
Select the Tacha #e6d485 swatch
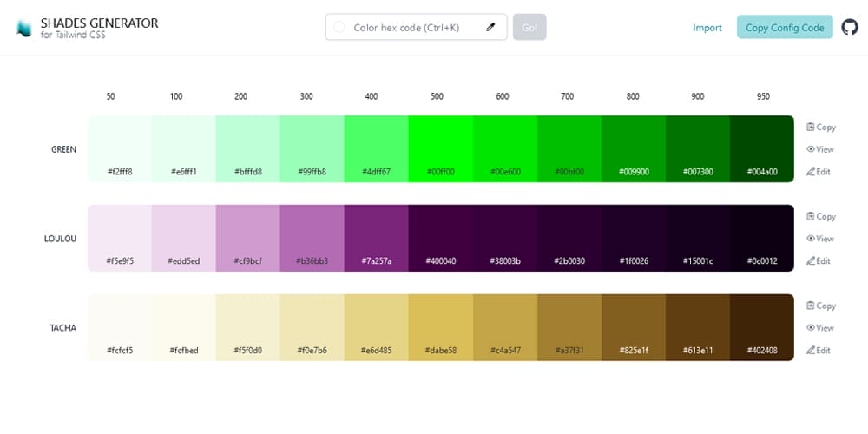[x=377, y=327]
